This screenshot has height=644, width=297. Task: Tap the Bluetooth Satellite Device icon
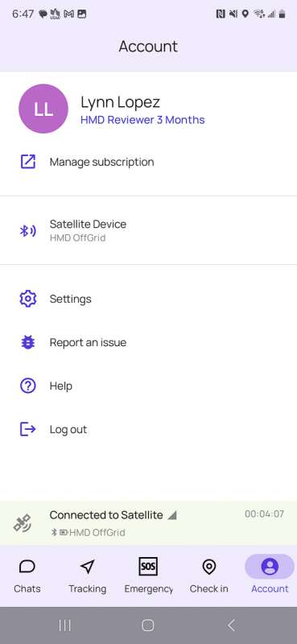pyautogui.click(x=28, y=231)
